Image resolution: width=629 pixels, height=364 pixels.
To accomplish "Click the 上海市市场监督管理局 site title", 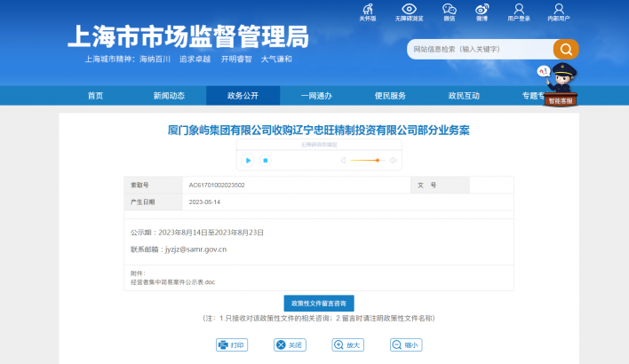I will (x=188, y=36).
